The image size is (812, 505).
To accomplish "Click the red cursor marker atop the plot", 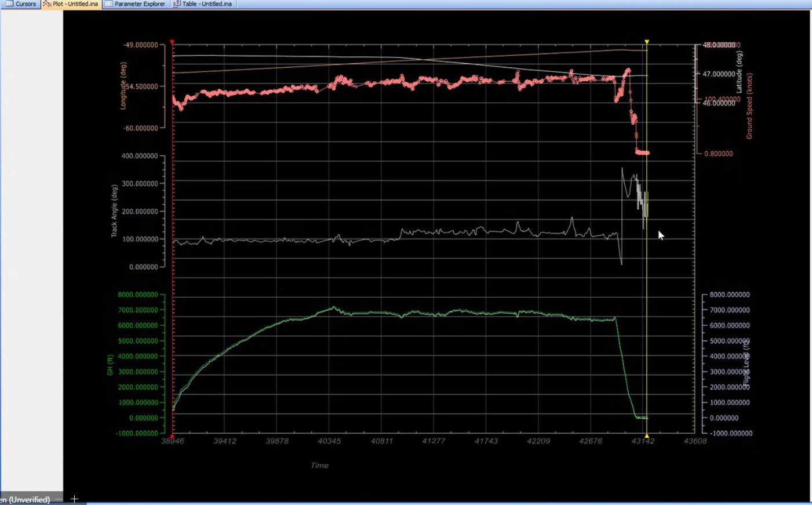I will [x=172, y=42].
